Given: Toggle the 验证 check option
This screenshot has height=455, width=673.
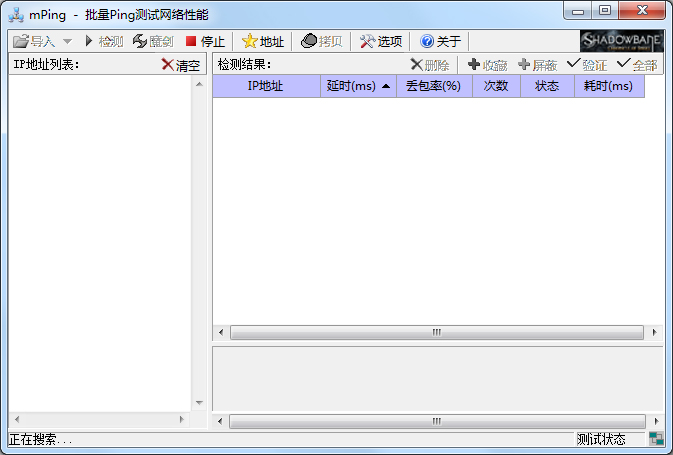Looking at the screenshot, I should point(587,65).
